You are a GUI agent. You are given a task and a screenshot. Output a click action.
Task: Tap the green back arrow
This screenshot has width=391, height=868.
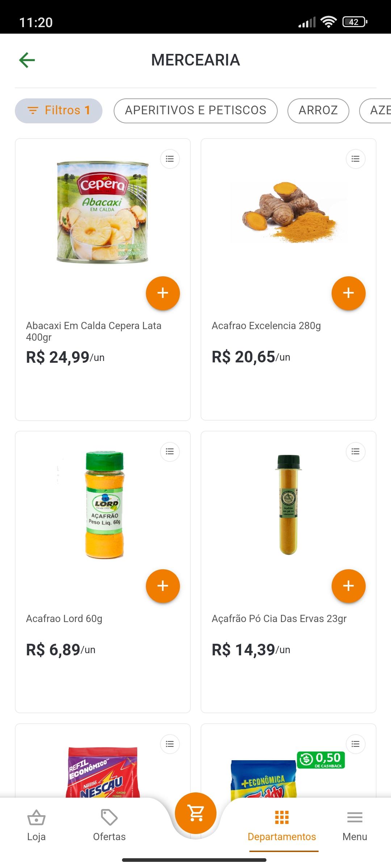pyautogui.click(x=27, y=60)
